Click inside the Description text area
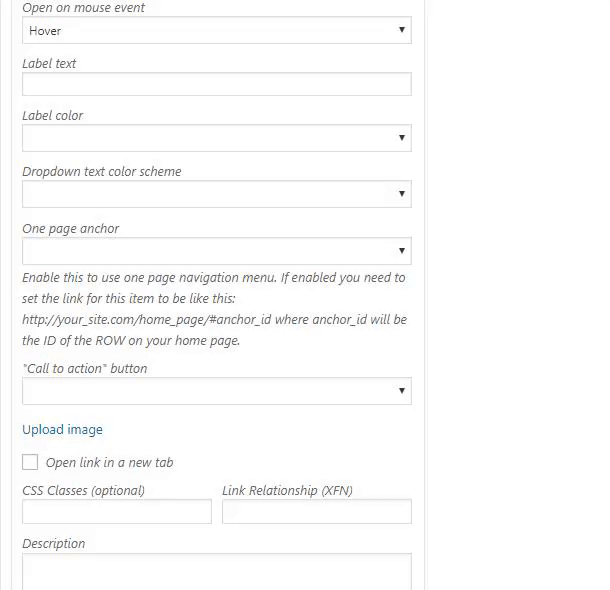 coord(216,572)
